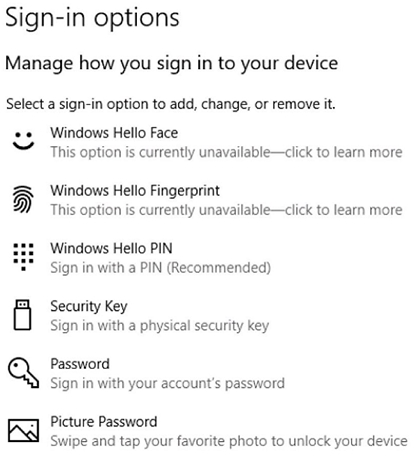Click the unavailable message under Windows Hello Face

226,152
